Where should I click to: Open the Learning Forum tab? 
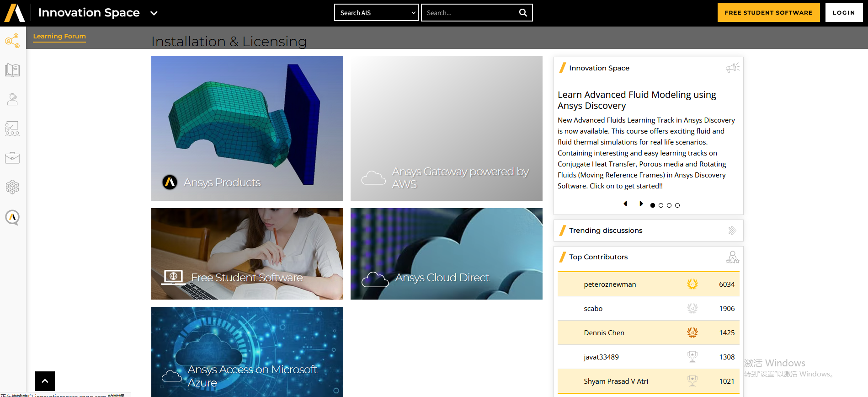pyautogui.click(x=59, y=36)
